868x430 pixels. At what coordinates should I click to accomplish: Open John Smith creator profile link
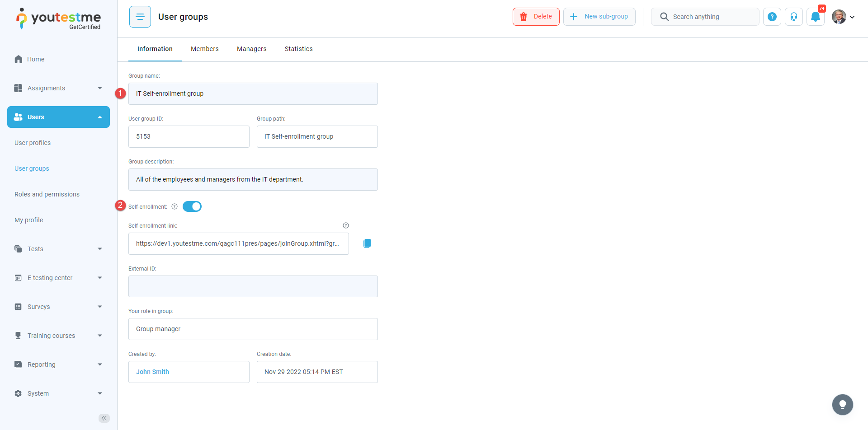pyautogui.click(x=152, y=372)
